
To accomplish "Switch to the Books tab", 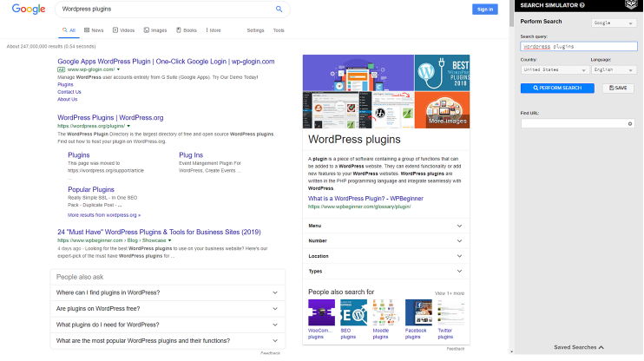I will pos(187,30).
